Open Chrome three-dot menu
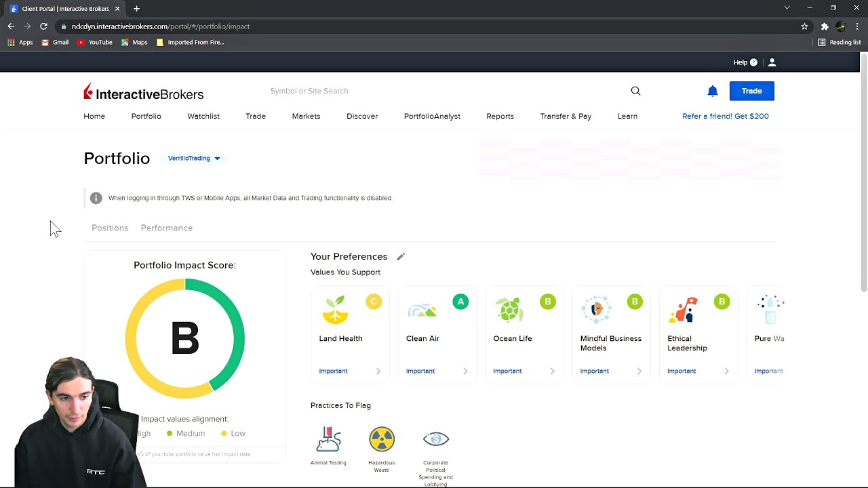 [857, 26]
